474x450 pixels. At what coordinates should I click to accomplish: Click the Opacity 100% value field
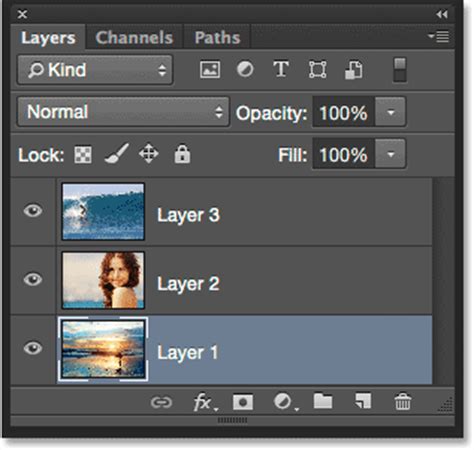tap(343, 112)
